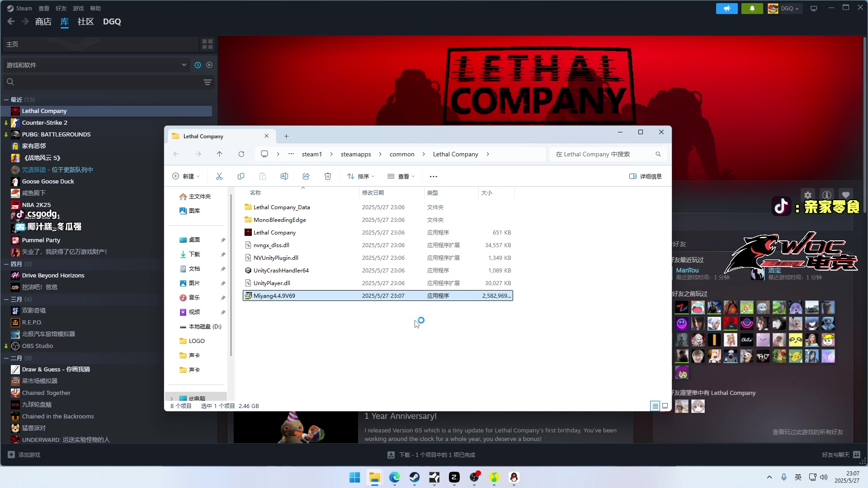Collapse the 三月 section in Steam library

(6, 299)
